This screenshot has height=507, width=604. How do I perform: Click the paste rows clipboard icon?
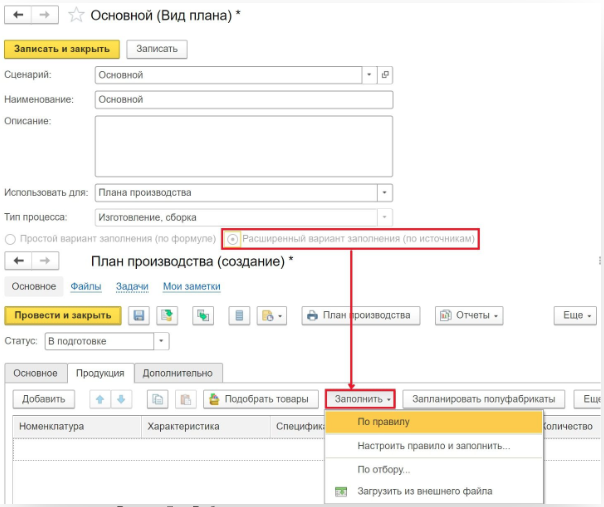(186, 400)
